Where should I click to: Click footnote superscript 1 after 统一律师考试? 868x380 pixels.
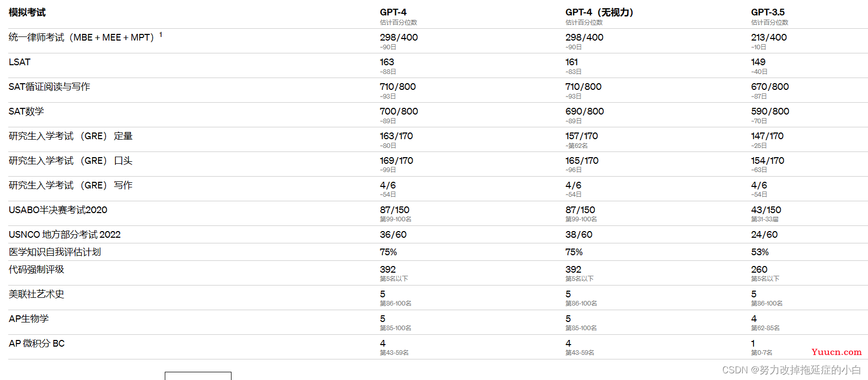[161, 34]
